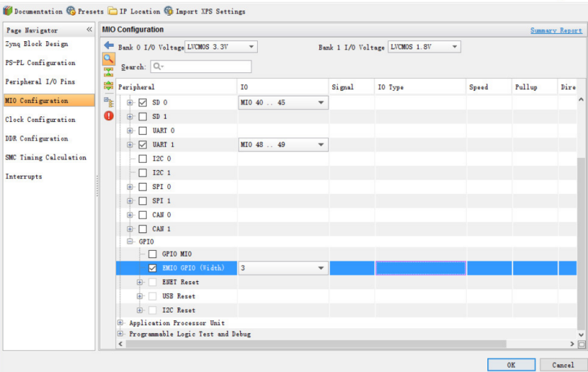The height and width of the screenshot is (372, 588).
Task: Click the Signal column header
Action: [x=352, y=87]
